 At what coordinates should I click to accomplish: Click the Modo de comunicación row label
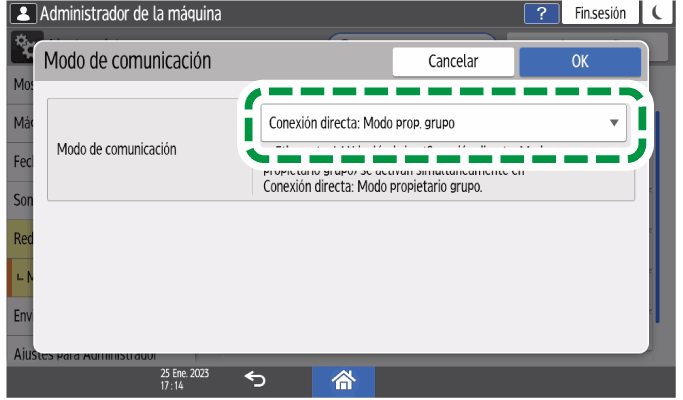[x=117, y=149]
